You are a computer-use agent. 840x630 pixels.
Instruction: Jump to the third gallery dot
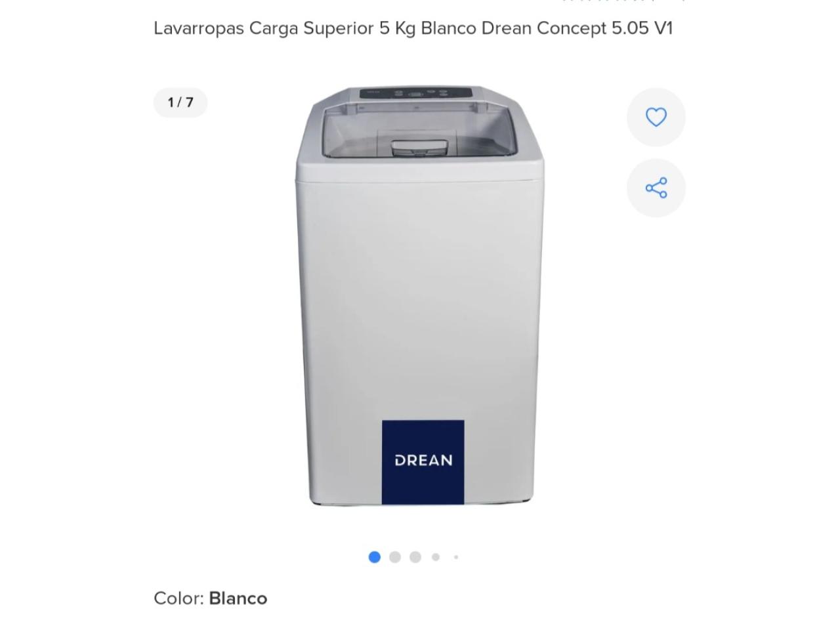pos(415,557)
